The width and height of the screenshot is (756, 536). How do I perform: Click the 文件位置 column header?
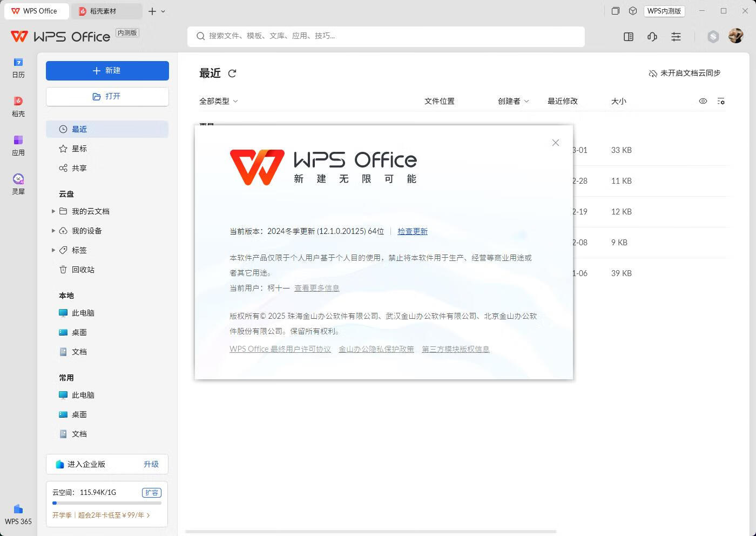pyautogui.click(x=440, y=101)
